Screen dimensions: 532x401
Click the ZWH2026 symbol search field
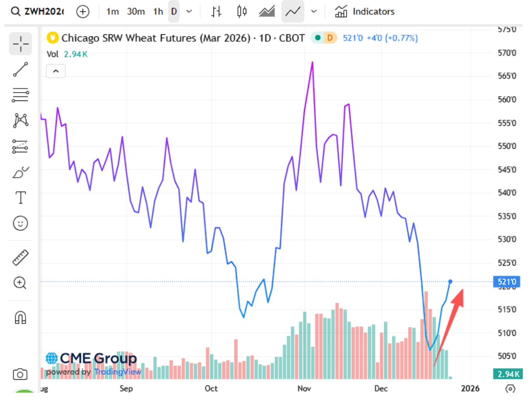pos(38,11)
